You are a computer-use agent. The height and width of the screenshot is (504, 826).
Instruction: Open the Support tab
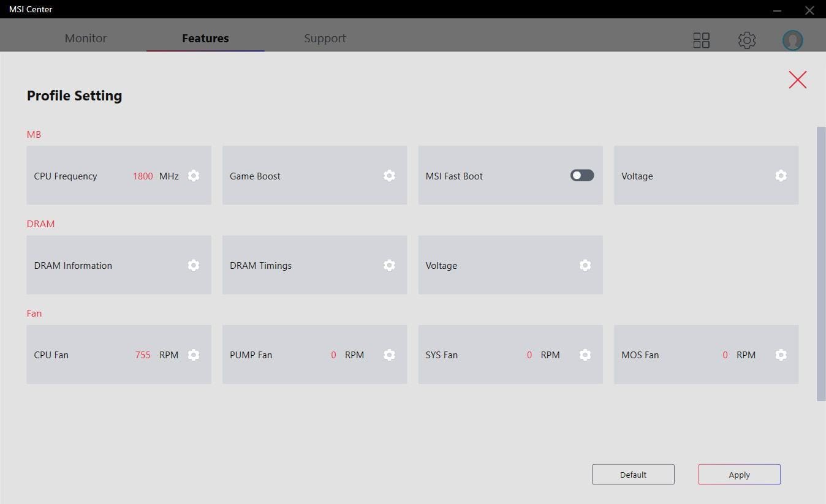point(325,38)
